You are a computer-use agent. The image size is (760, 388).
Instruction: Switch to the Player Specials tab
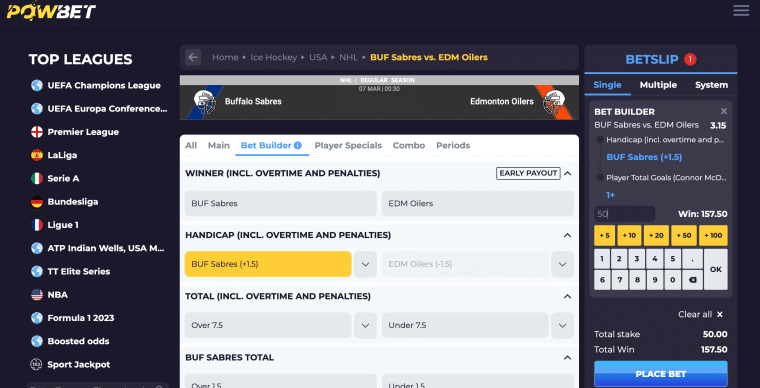348,145
